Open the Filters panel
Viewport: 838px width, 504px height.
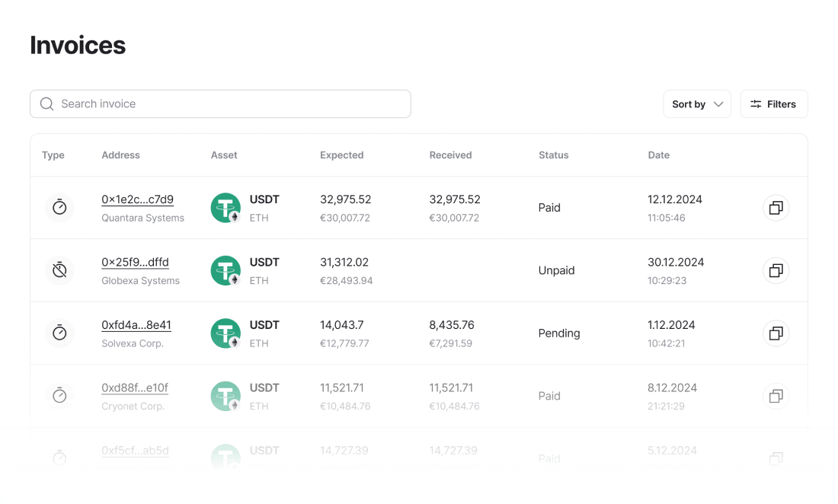[773, 104]
